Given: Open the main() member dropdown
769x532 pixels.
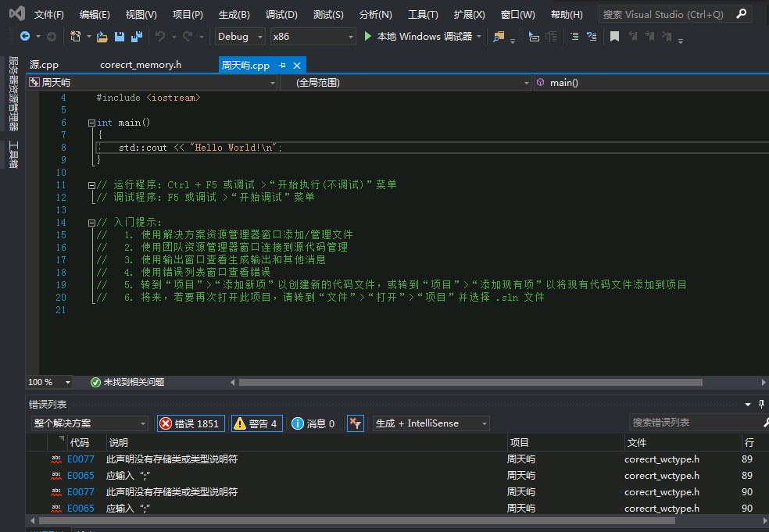Looking at the screenshot, I should (651, 82).
